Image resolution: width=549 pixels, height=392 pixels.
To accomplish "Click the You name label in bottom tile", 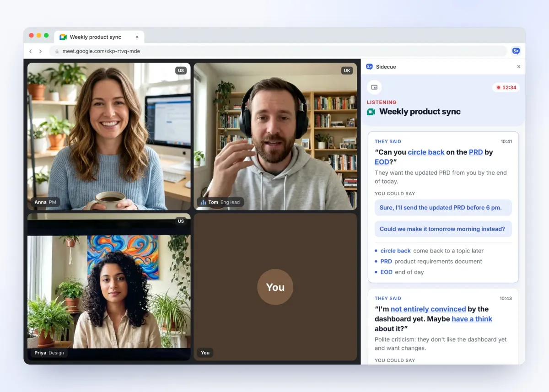I will (x=205, y=353).
